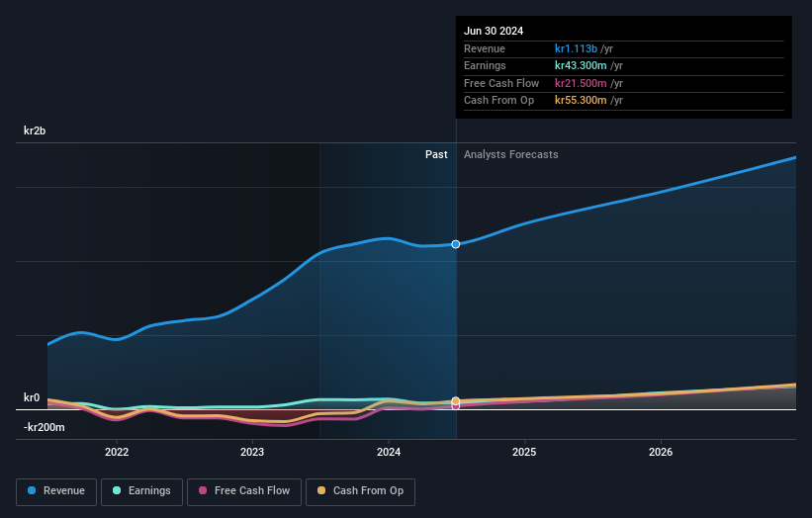Image resolution: width=812 pixels, height=518 pixels.
Task: Toggle the Cash From Op legend series
Action: tap(360, 491)
